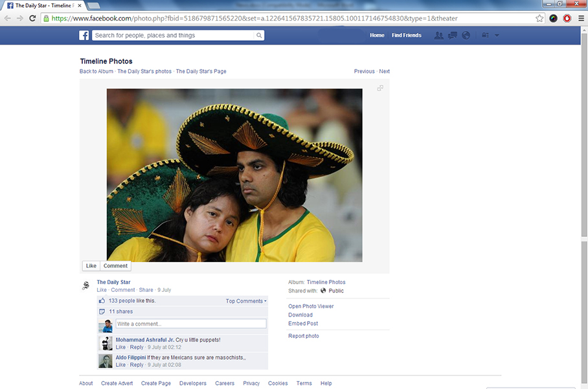
Task: Go to the Next photo
Action: pos(385,71)
